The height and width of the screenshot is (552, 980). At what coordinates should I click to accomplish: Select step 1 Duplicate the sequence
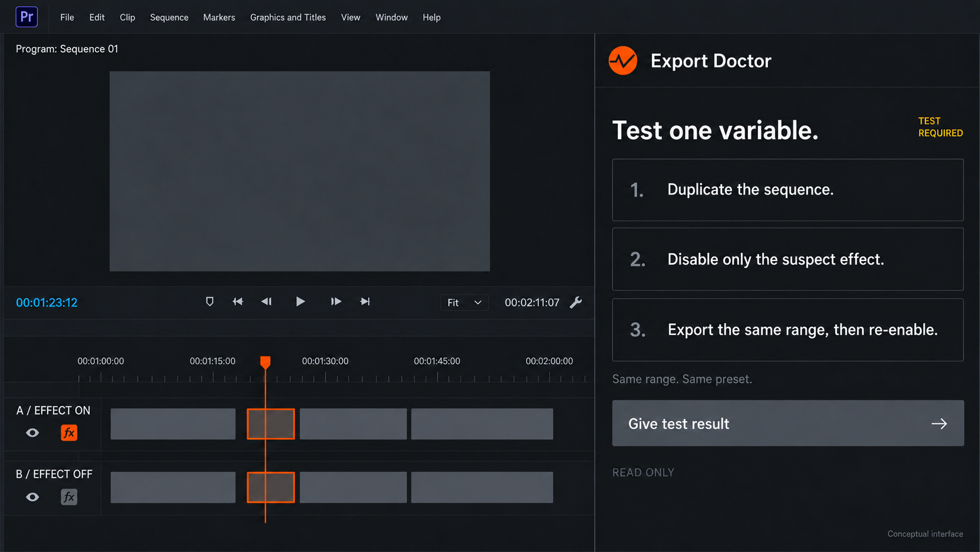click(788, 190)
